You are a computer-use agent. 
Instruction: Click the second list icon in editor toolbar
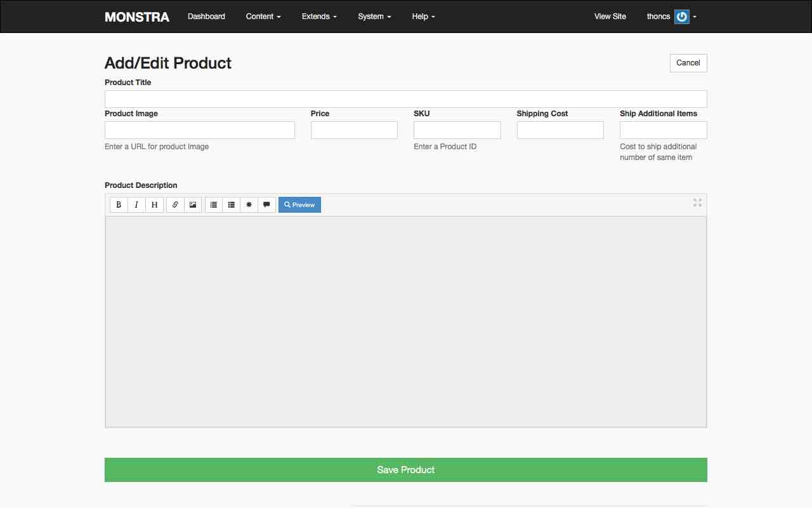(232, 204)
